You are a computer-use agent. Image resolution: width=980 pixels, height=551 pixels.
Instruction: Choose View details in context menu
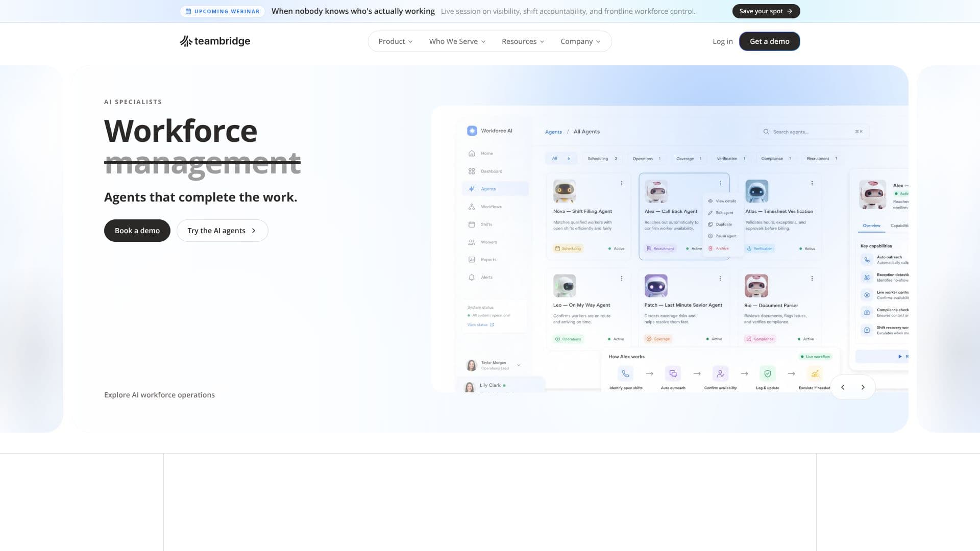[722, 201]
